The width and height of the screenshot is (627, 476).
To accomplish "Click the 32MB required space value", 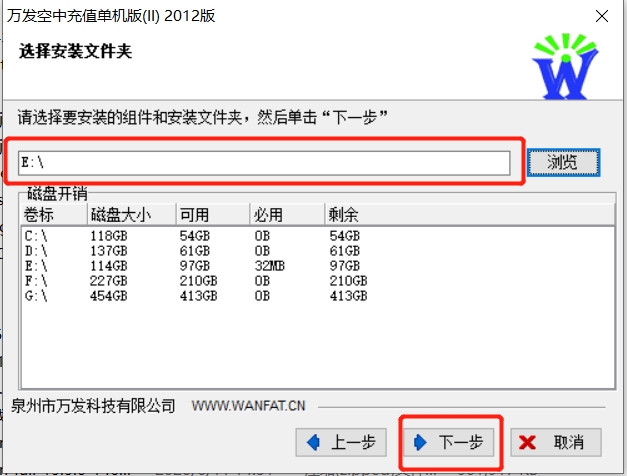I will (x=270, y=266).
